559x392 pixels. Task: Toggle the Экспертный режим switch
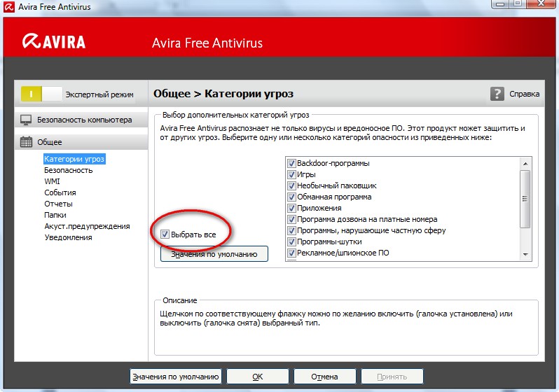point(42,94)
